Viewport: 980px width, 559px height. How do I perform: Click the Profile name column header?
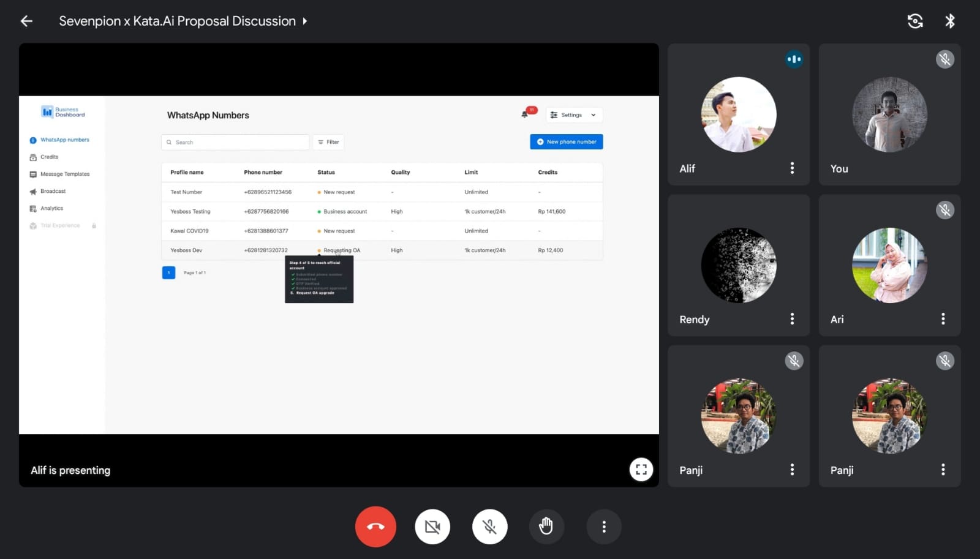187,173
